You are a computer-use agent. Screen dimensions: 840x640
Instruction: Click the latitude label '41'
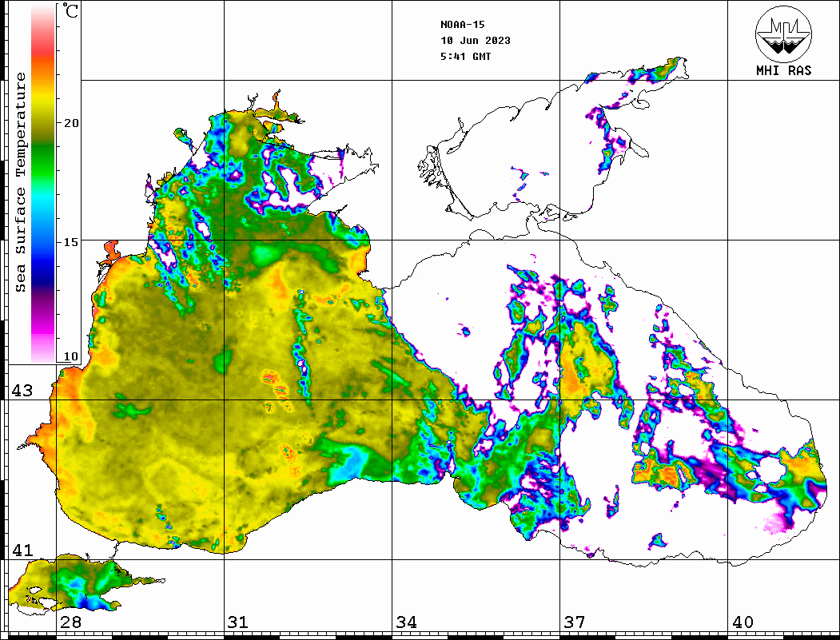[x=22, y=551]
